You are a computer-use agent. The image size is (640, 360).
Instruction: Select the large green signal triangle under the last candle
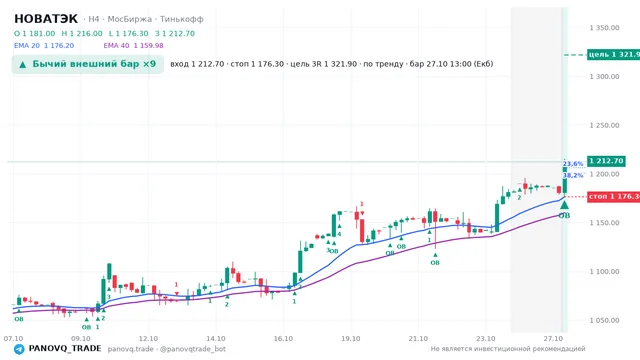[564, 204]
